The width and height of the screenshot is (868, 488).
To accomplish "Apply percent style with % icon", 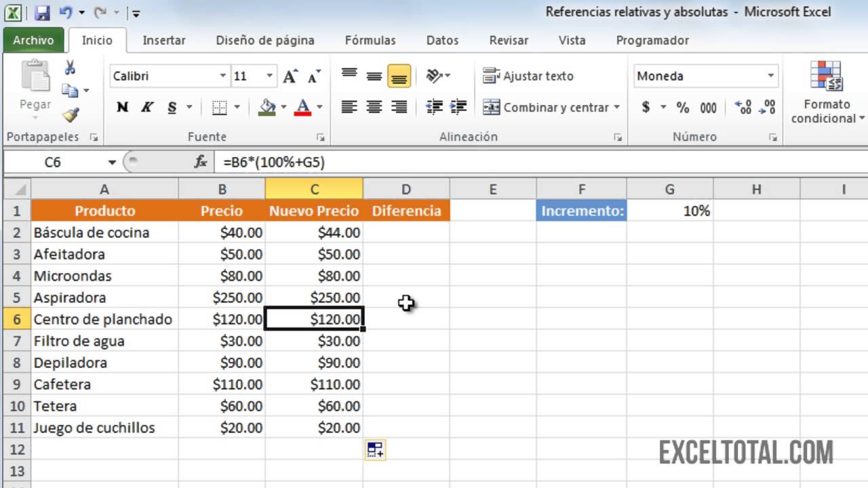I will point(683,107).
